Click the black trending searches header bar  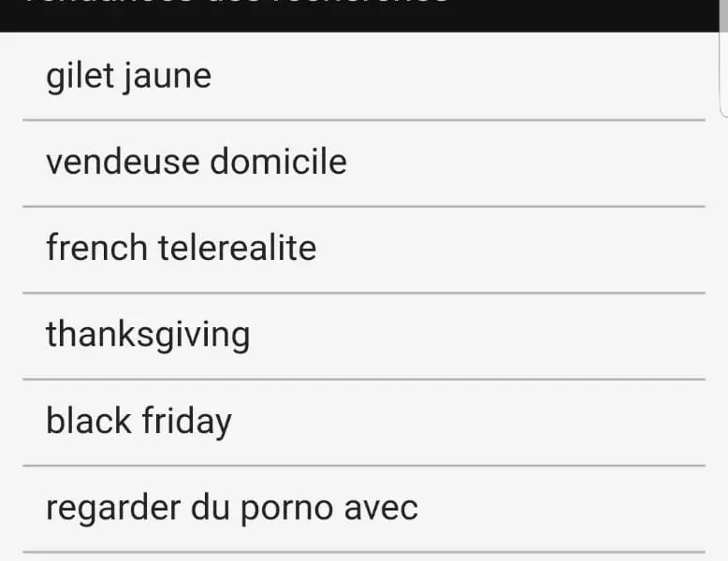tap(359, 16)
